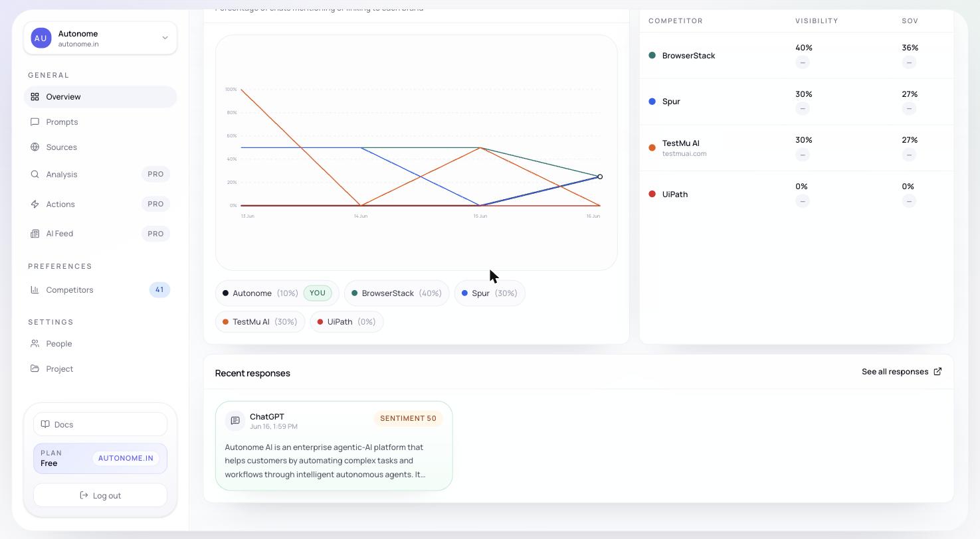Click the 16 Jun data point marker
Image resolution: width=980 pixels, height=539 pixels.
click(600, 177)
